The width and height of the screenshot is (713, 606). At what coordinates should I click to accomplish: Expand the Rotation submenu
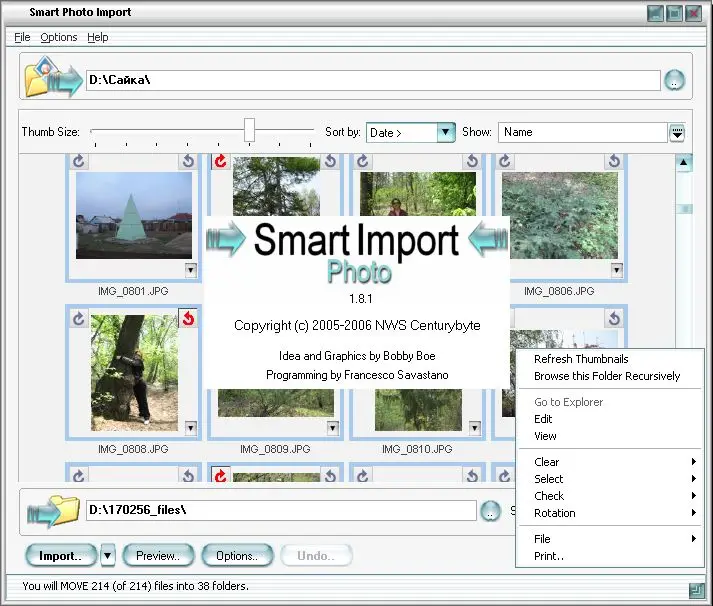point(609,513)
